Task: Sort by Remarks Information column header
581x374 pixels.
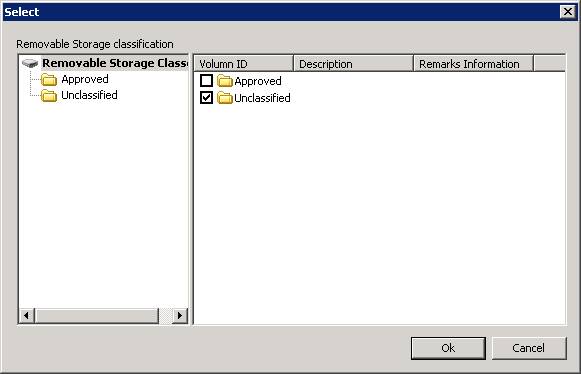Action: (x=474, y=64)
